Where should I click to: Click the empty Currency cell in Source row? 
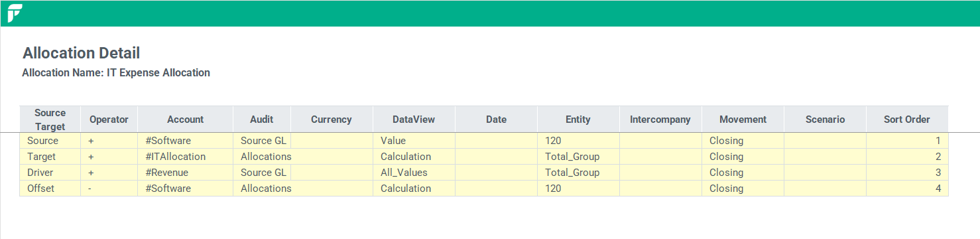coord(332,141)
